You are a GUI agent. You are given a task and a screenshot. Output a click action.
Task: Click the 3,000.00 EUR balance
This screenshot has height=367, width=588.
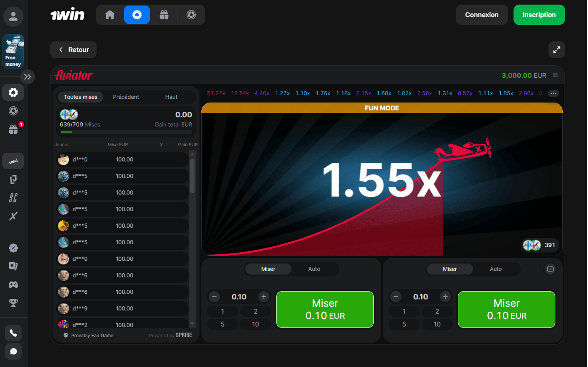[x=524, y=75]
